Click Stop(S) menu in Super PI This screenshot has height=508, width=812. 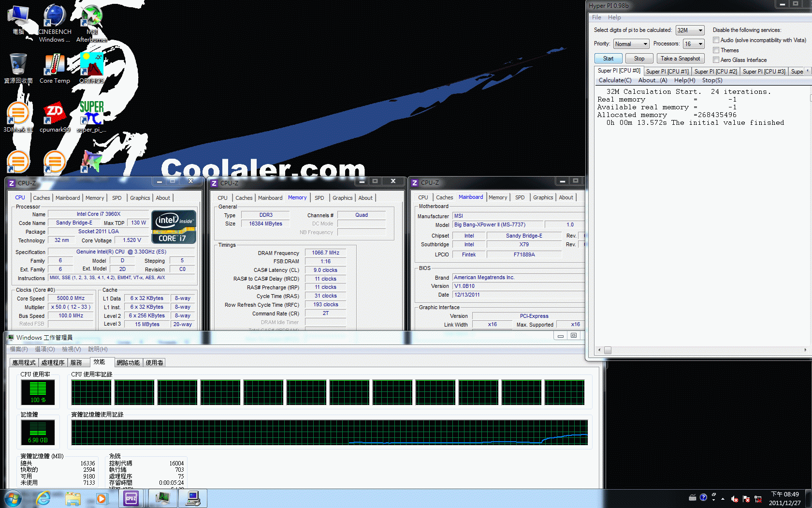[712, 80]
